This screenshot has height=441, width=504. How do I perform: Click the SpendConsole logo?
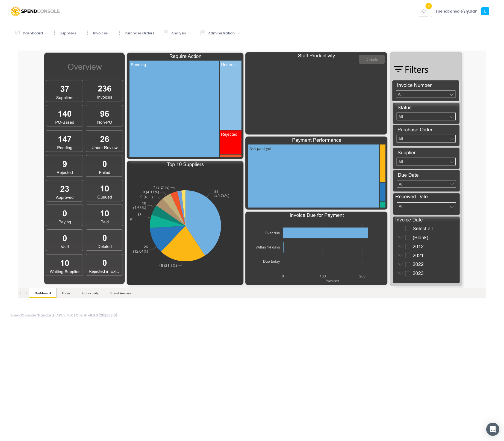coord(35,11)
